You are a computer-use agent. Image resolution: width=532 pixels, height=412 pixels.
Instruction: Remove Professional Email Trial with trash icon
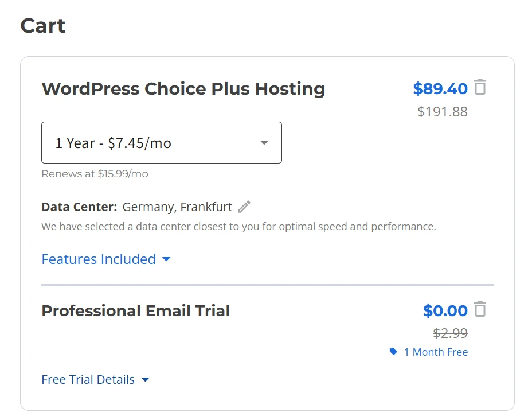point(480,310)
